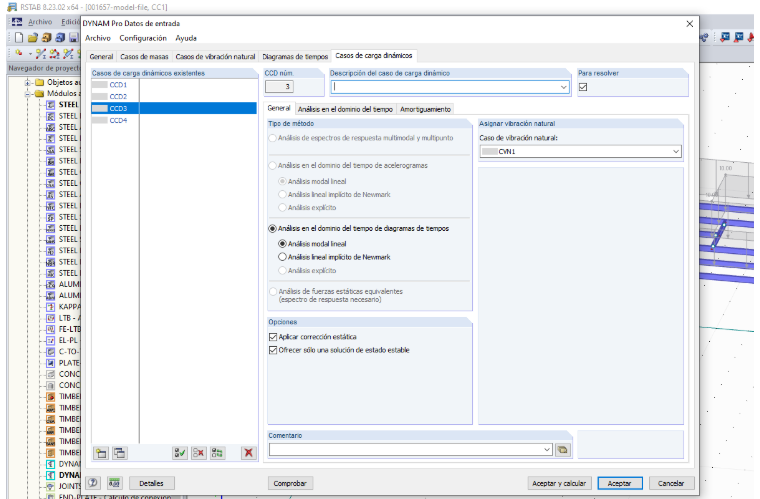Click the KAPPA module tree icon
Screen dimensions: 760x499
coord(50,307)
